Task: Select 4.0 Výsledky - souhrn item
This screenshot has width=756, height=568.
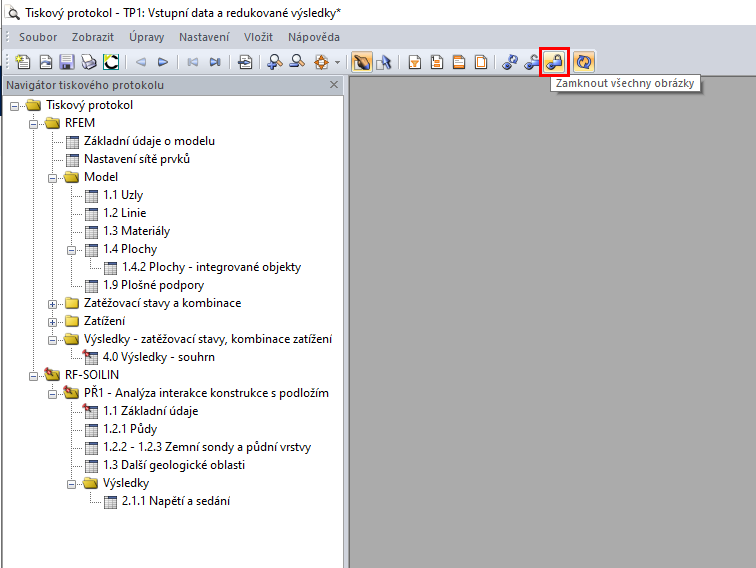Action: [x=158, y=357]
